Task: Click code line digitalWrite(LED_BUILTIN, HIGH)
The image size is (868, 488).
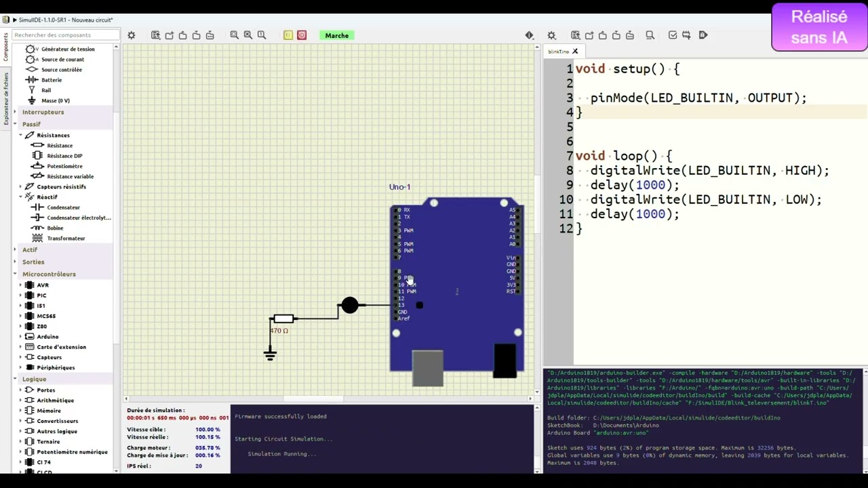Action: 709,171
